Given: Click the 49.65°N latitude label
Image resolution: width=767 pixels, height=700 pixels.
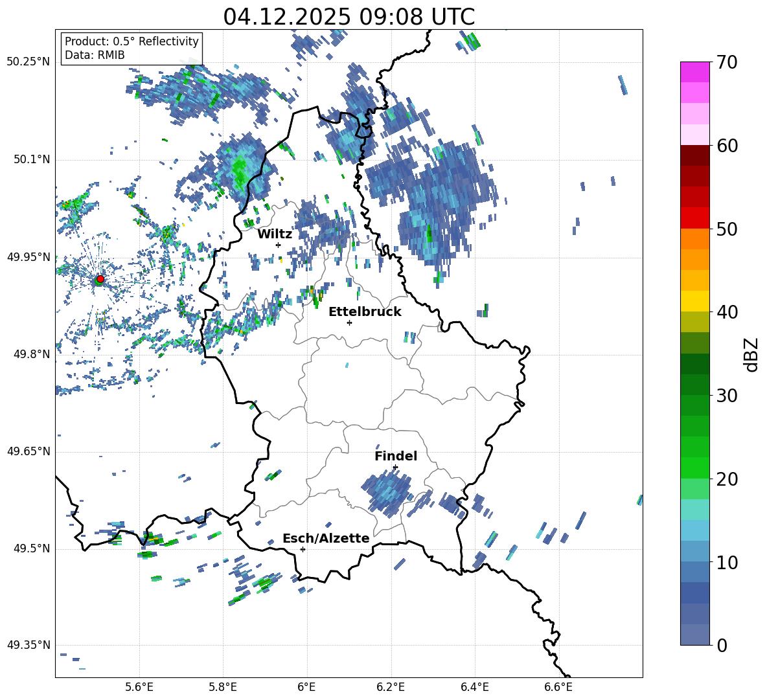Looking at the screenshot, I should tap(29, 451).
